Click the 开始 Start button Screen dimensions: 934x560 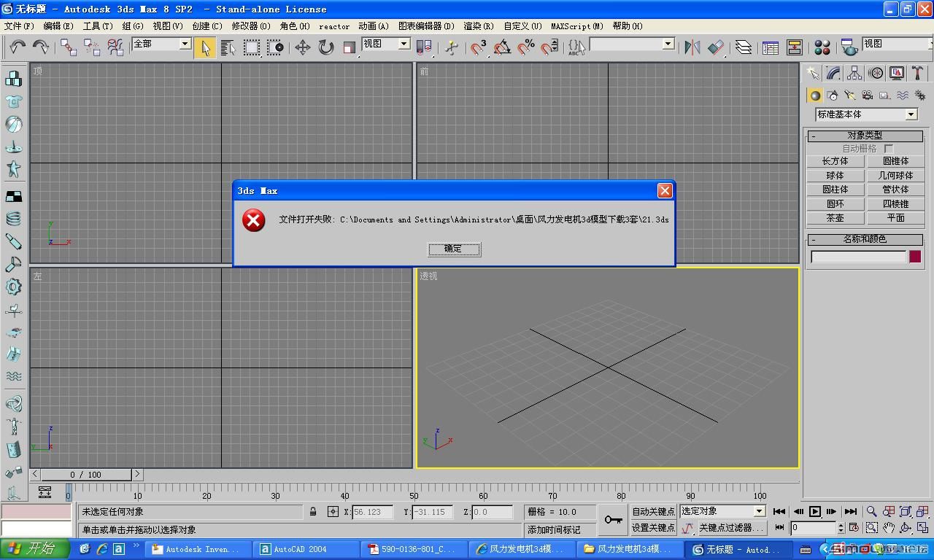35,549
